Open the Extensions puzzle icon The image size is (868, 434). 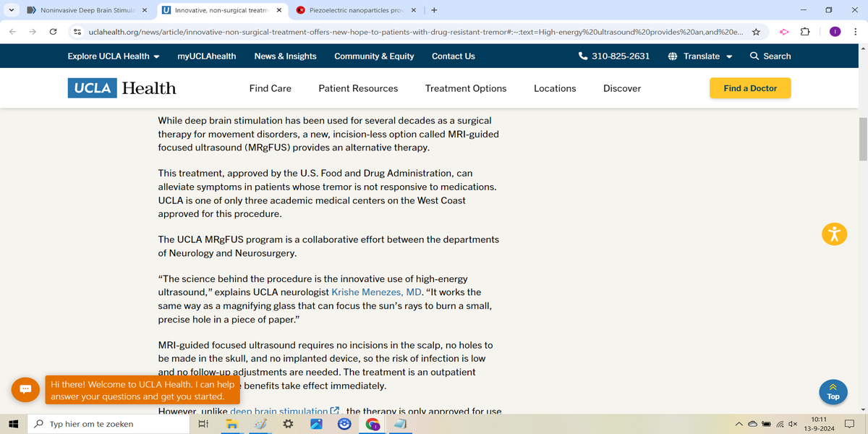[x=805, y=32]
